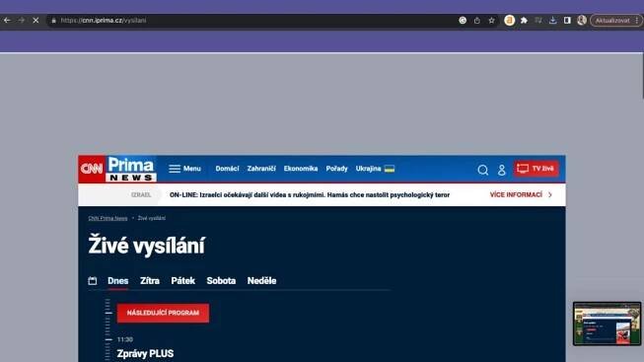Bookmark this page with star icon
This screenshot has height=362, width=644.
[491, 20]
